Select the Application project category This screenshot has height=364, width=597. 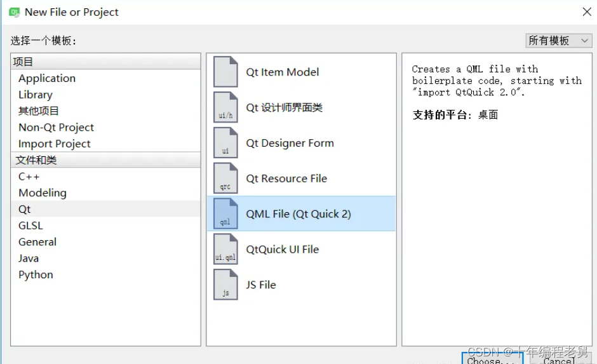pos(105,78)
